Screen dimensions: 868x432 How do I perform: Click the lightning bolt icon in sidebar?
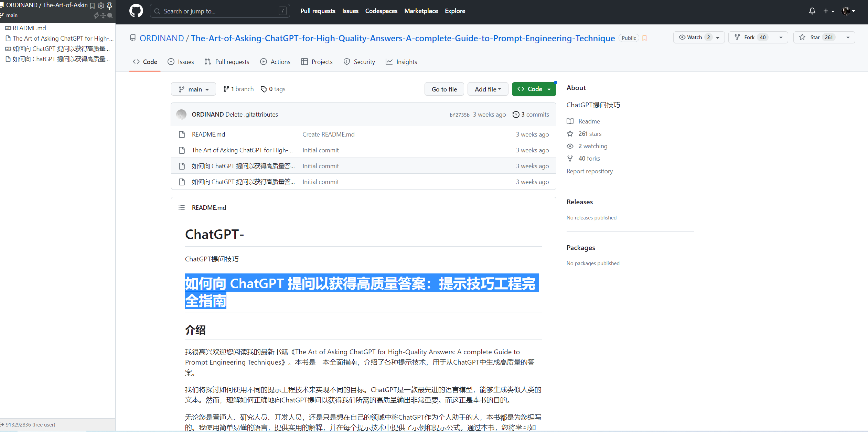[x=96, y=15]
